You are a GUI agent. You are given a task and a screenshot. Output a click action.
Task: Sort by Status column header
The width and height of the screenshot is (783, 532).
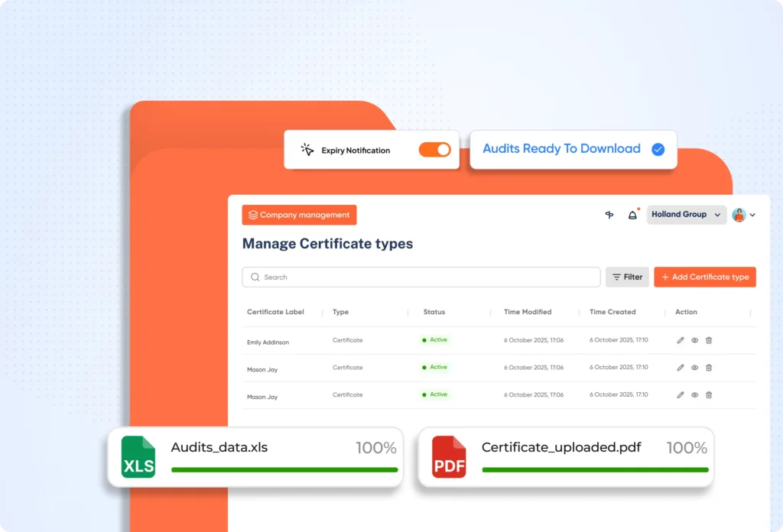(434, 312)
